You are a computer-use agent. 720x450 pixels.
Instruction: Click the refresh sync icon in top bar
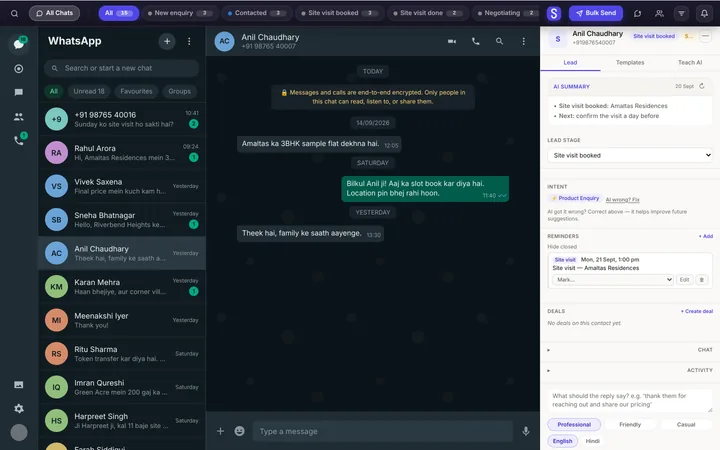(637, 13)
